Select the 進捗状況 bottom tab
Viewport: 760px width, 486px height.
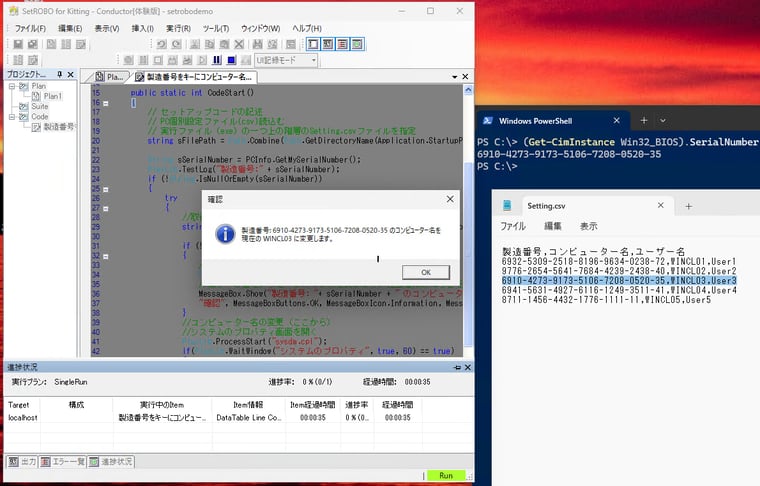tap(111, 461)
